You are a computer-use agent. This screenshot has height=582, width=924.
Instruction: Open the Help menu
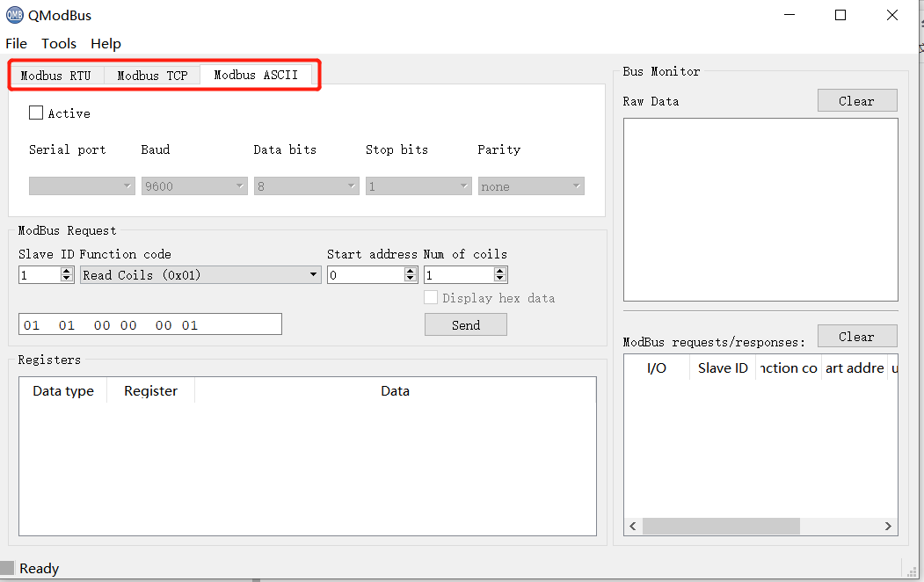point(105,43)
